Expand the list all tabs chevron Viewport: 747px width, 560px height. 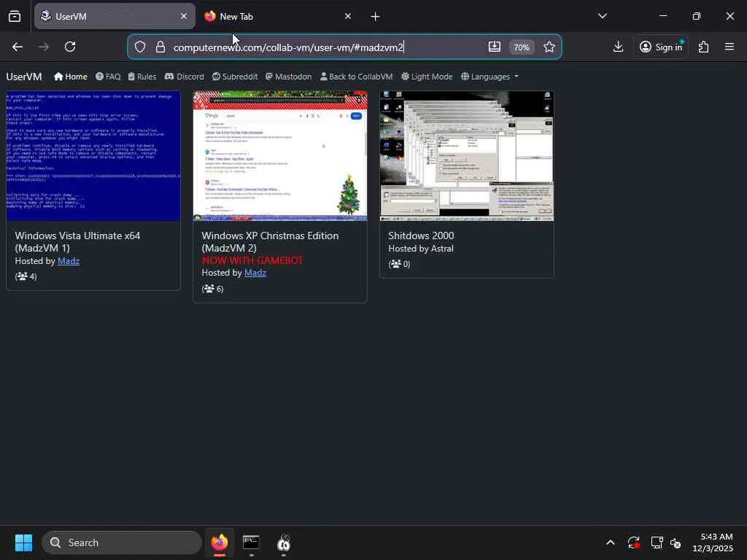pyautogui.click(x=602, y=16)
